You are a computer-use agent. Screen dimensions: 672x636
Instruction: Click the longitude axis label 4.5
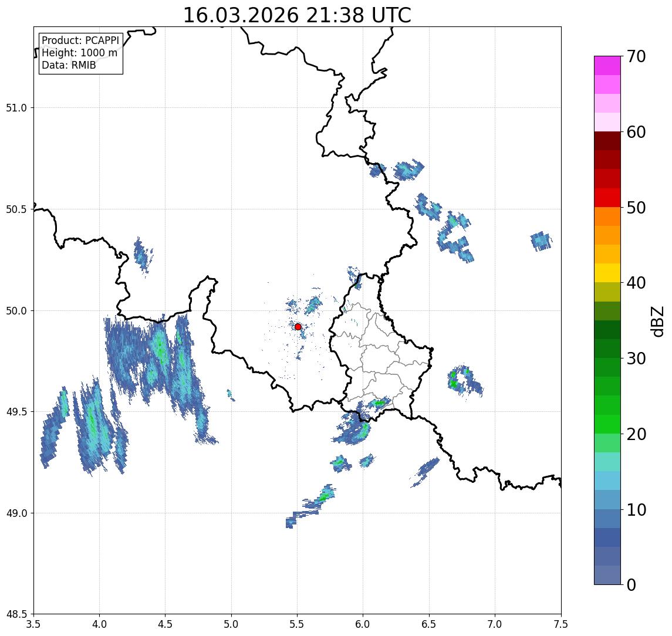coord(166,624)
